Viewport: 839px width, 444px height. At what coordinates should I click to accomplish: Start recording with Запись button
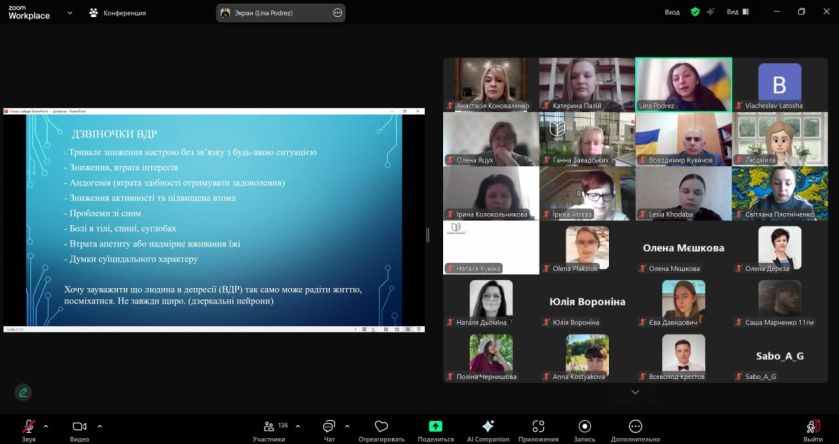point(585,430)
